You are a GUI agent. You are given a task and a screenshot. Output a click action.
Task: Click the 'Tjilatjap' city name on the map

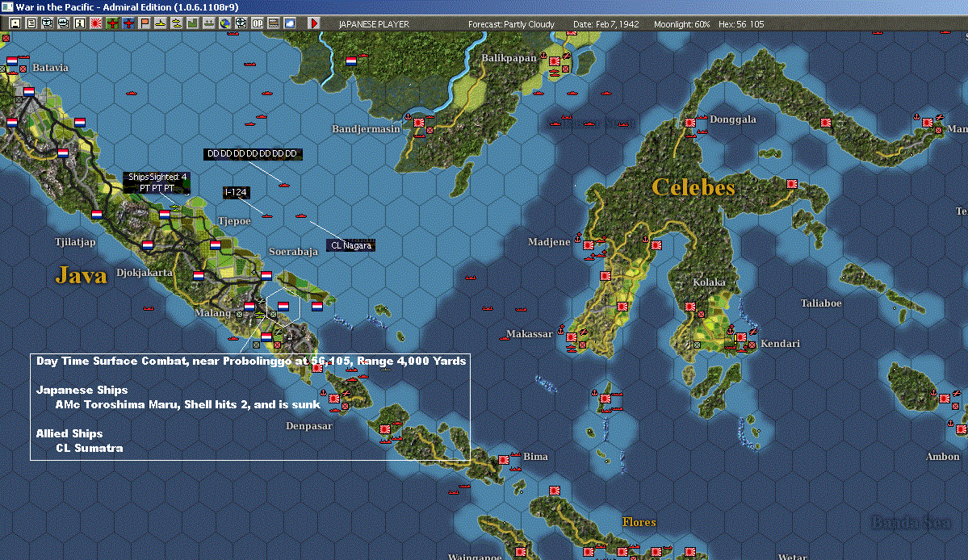(75, 242)
